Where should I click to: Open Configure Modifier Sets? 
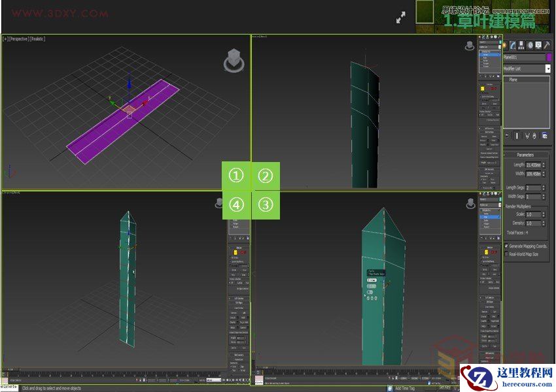point(544,135)
